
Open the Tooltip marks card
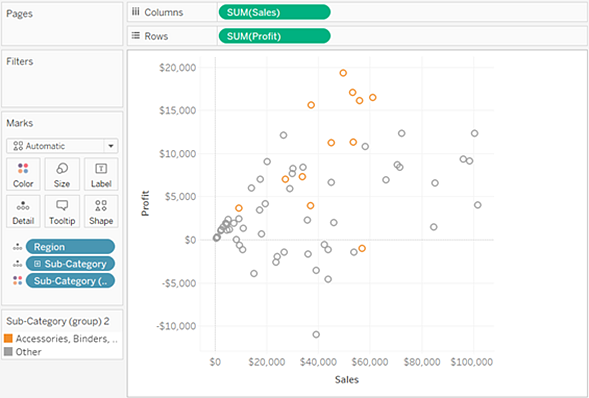[x=62, y=211]
